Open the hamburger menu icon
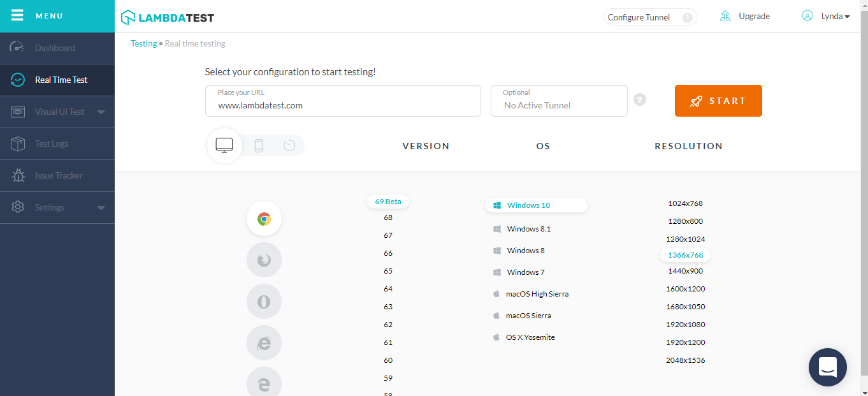 pos(17,15)
